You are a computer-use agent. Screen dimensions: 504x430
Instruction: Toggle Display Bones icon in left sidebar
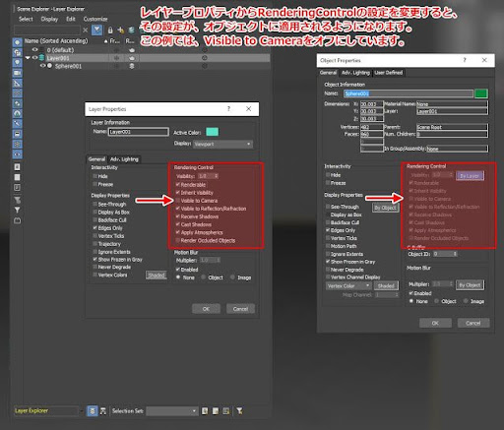coord(17,124)
